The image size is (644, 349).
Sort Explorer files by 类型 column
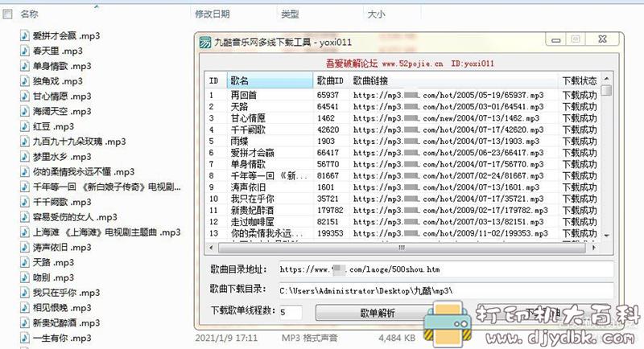[x=290, y=14]
